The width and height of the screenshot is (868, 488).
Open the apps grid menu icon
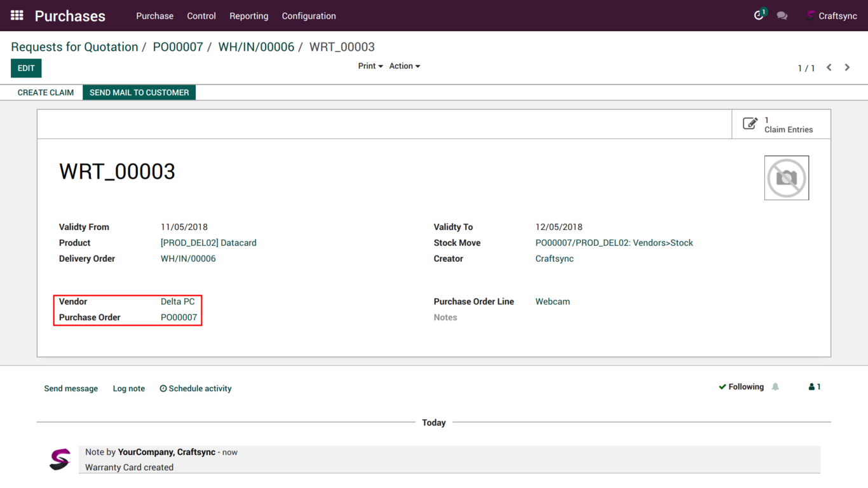point(17,15)
